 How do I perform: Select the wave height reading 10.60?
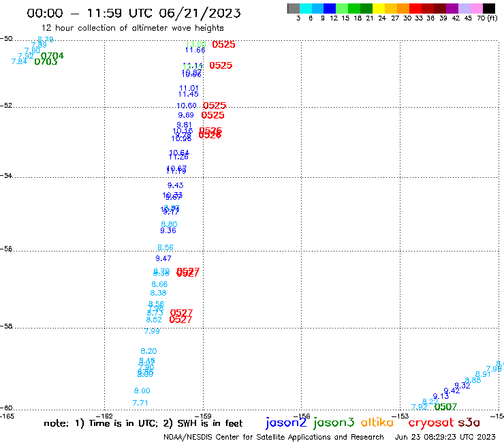pyautogui.click(x=187, y=106)
